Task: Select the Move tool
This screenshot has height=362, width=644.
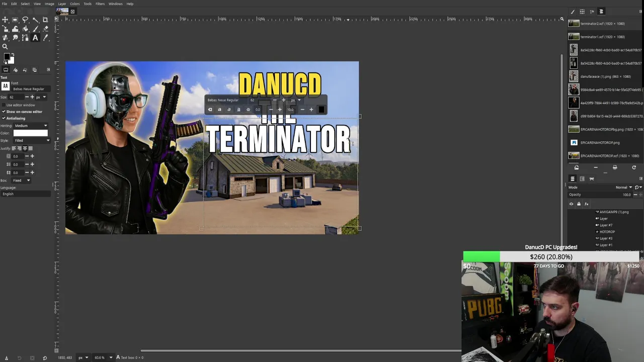Action: 5,20
